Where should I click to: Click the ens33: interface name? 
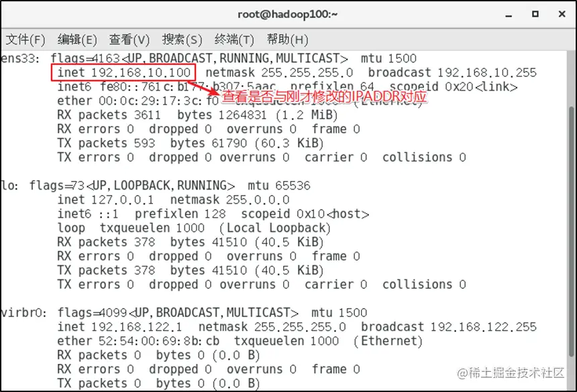(x=20, y=58)
